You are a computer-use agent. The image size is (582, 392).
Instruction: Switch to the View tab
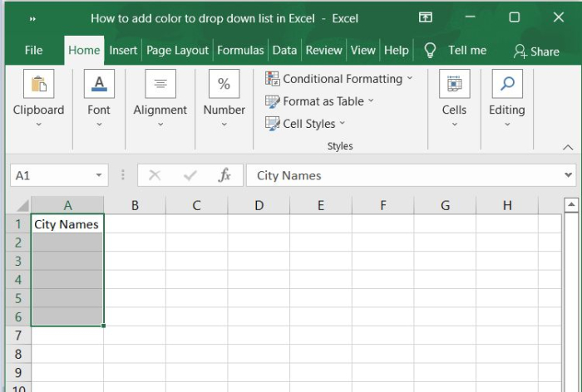[x=363, y=50]
